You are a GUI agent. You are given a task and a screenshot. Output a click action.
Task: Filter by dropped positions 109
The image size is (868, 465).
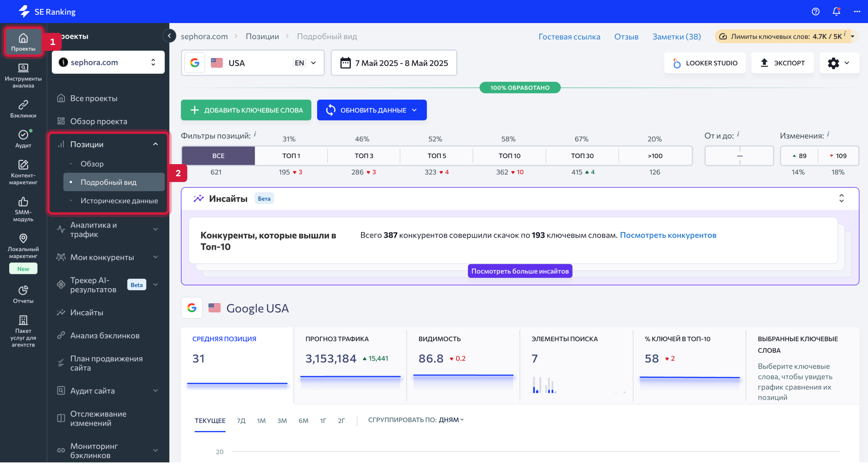tap(838, 156)
